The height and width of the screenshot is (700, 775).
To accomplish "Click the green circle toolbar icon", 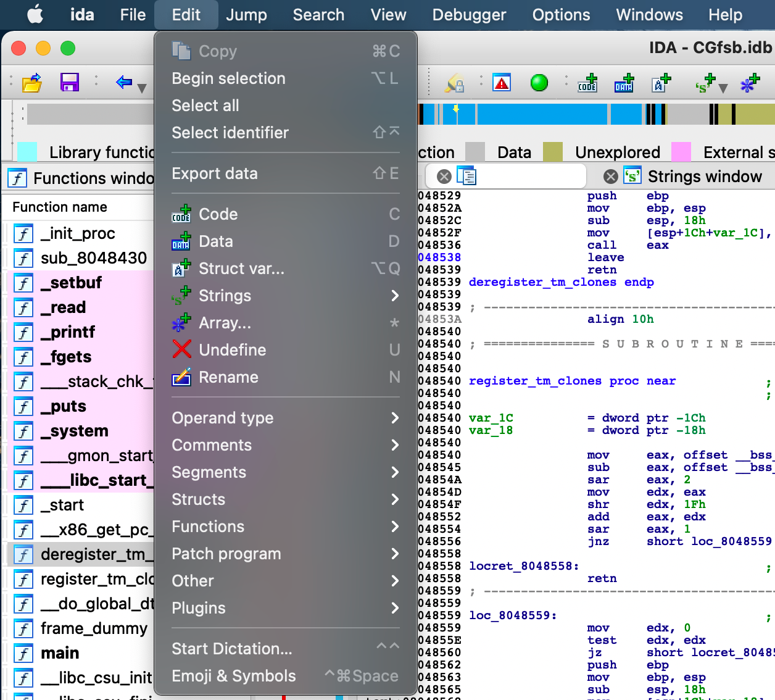I will point(539,82).
